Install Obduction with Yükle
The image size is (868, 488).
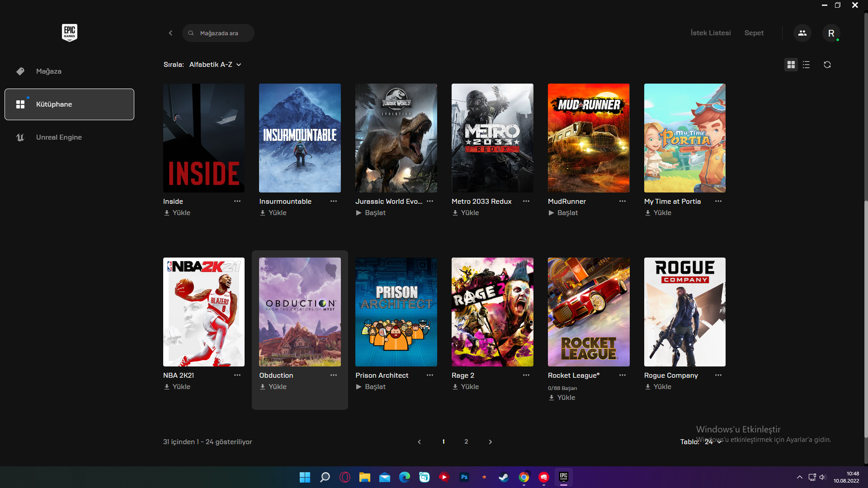click(273, 387)
